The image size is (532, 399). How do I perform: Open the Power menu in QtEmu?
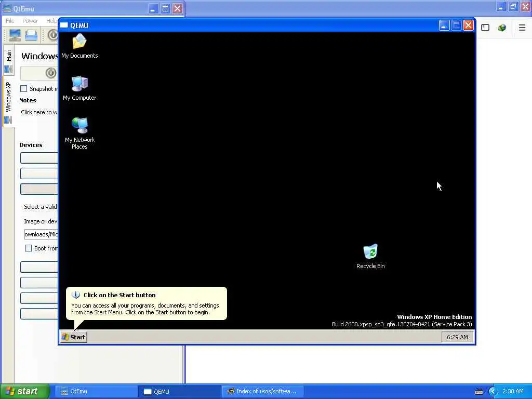pyautogui.click(x=30, y=21)
